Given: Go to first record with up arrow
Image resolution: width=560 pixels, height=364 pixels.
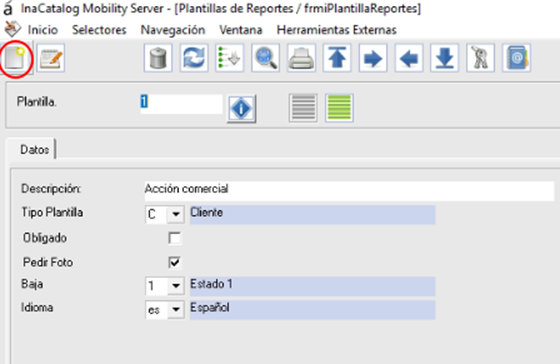Looking at the screenshot, I should coord(337,58).
